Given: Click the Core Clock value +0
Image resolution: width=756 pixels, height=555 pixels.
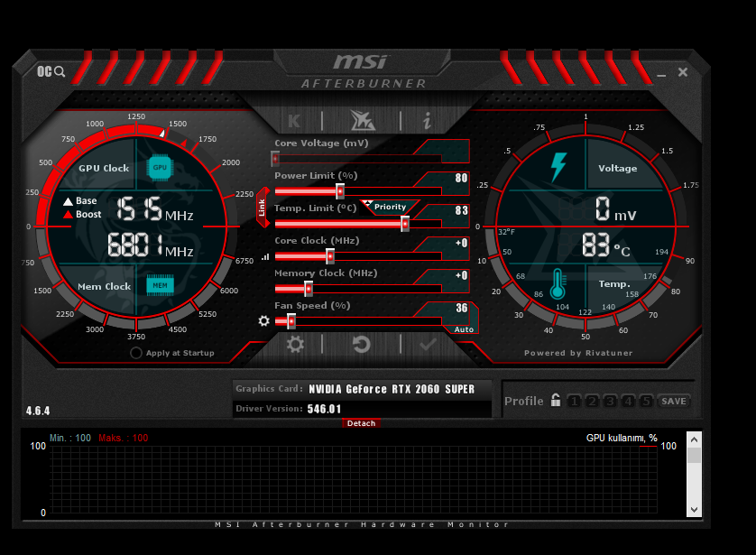Looking at the screenshot, I should pos(461,243).
